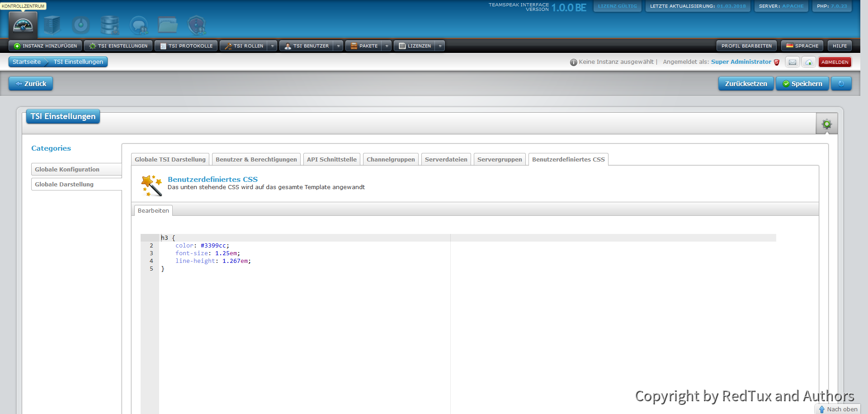Click Nach oben scroll-to-top link
The image size is (868, 414).
coord(838,409)
